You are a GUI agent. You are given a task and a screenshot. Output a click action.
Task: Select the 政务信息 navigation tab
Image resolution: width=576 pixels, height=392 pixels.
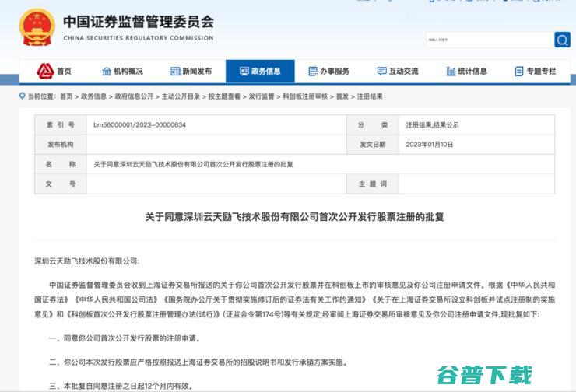(260, 72)
